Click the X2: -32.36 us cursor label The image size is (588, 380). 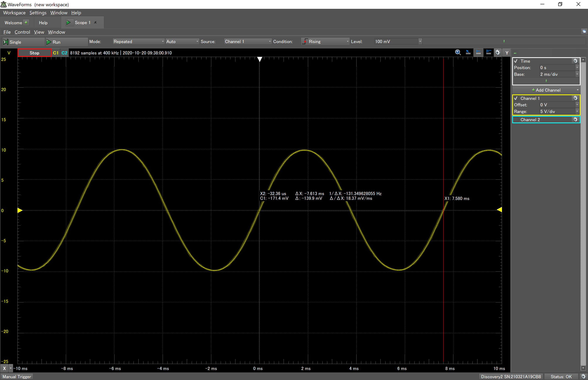click(273, 194)
